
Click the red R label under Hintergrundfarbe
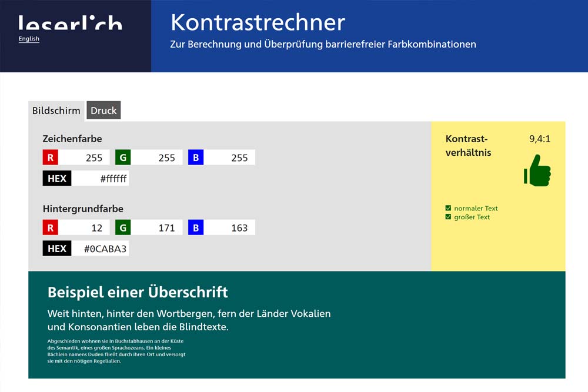pos(51,227)
